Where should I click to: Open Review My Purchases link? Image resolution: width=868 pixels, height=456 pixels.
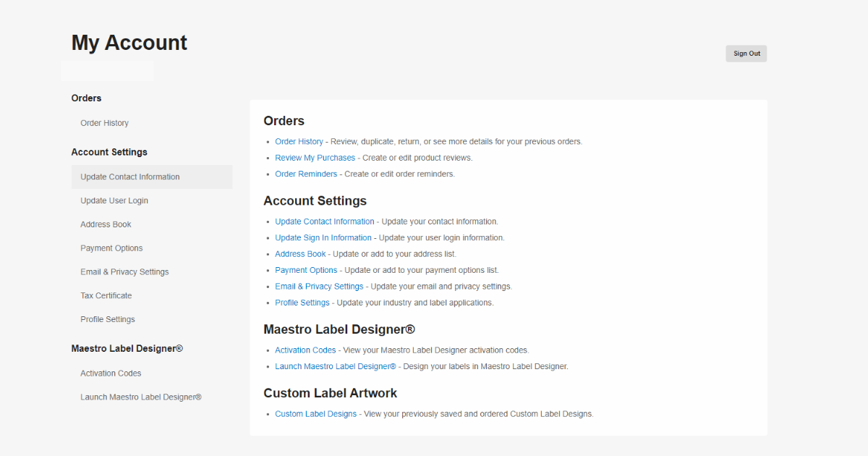point(315,157)
